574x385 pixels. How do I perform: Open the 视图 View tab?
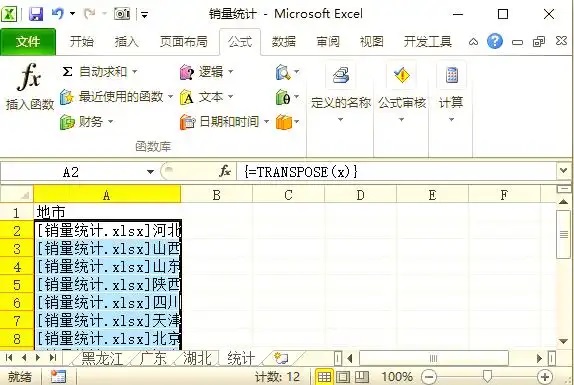coord(372,41)
